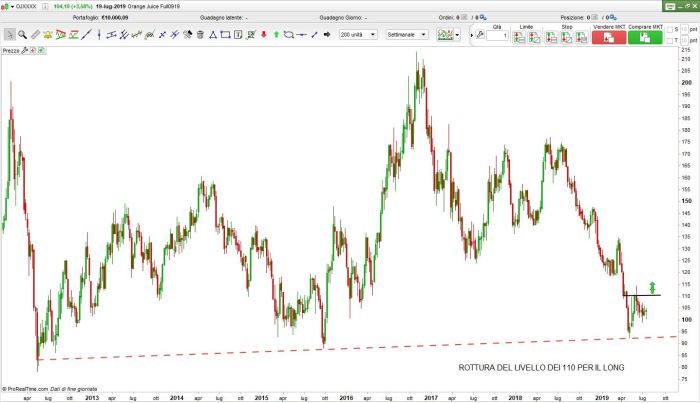
Task: Toggle the cursor pointer mode
Action: point(9,35)
